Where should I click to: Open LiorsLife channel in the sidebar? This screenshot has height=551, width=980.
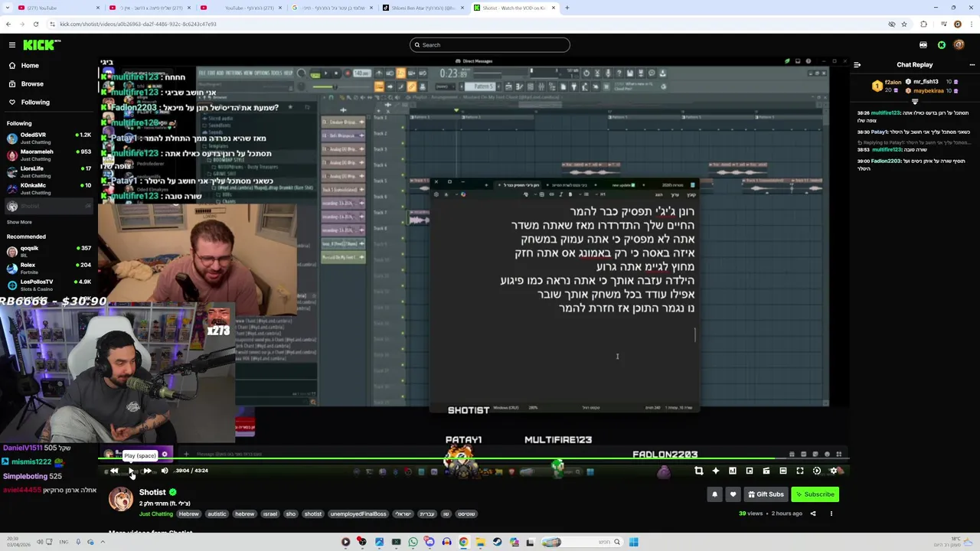tap(49, 171)
